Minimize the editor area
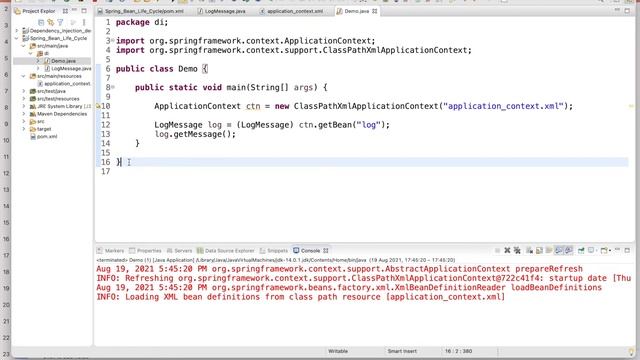Screen dimensions: 640x360 pos(617,11)
